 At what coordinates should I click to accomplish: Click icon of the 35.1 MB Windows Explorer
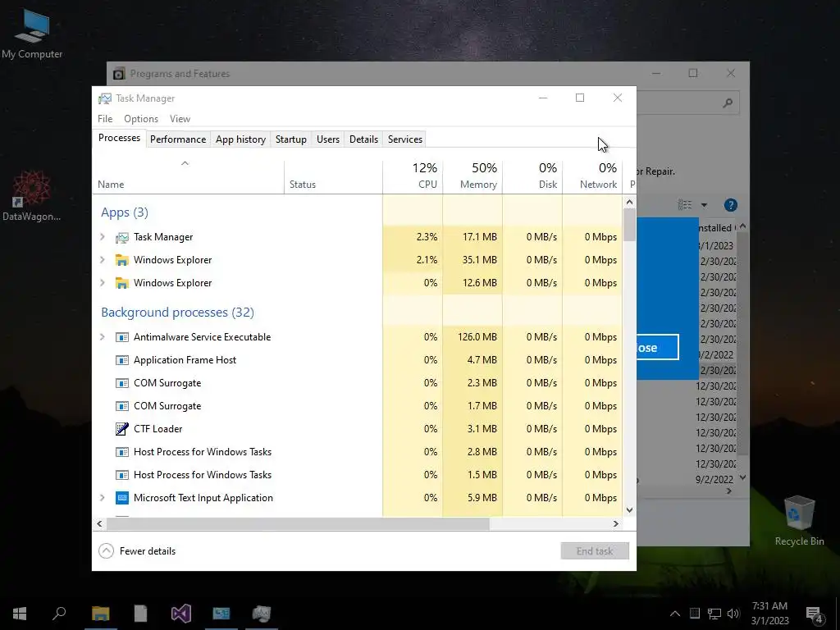[x=122, y=260]
